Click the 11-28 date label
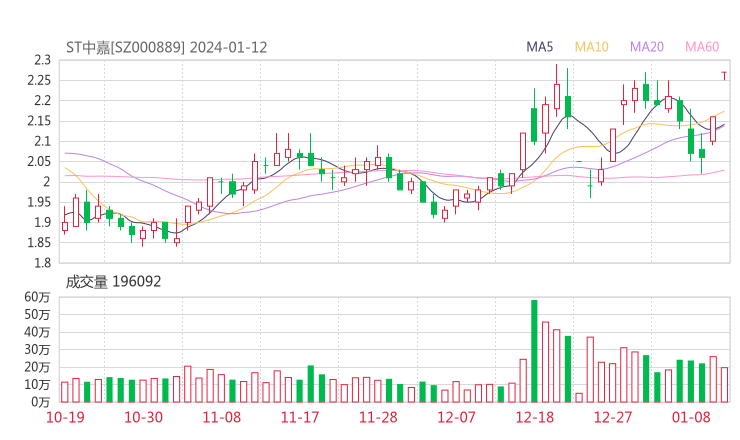Screen dimensions: 740x440 378,417
